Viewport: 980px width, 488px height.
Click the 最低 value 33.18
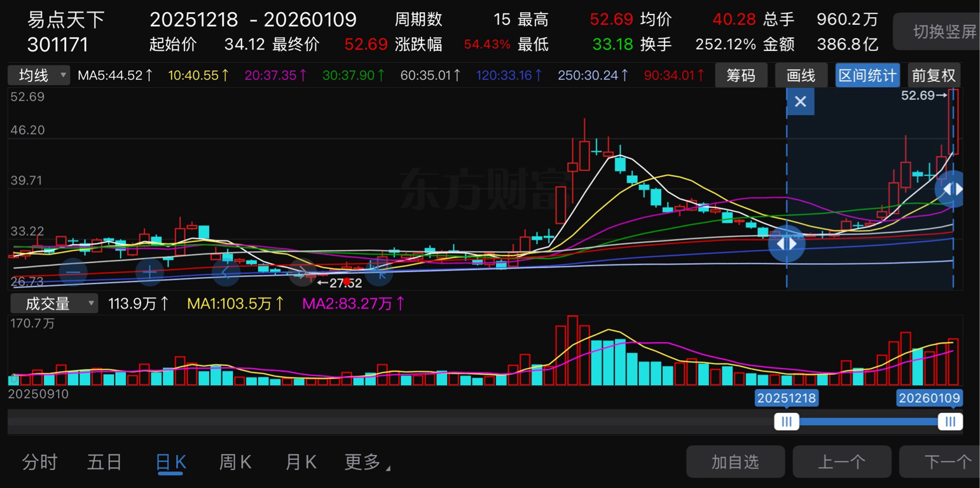(x=612, y=44)
